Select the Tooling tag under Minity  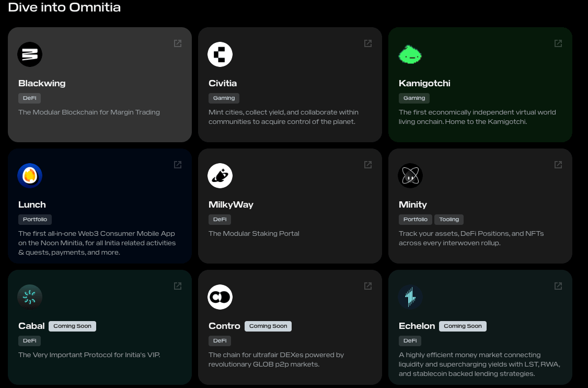coord(449,219)
